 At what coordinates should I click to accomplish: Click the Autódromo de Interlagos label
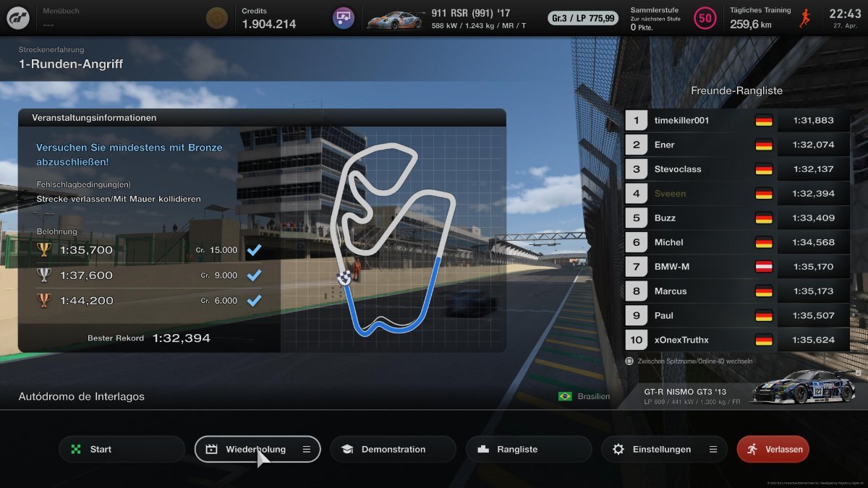click(x=82, y=396)
